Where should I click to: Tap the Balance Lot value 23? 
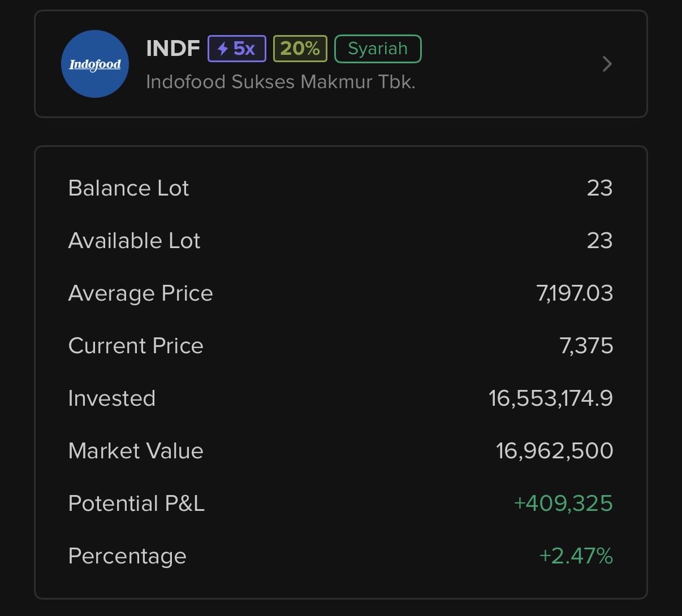coord(599,188)
